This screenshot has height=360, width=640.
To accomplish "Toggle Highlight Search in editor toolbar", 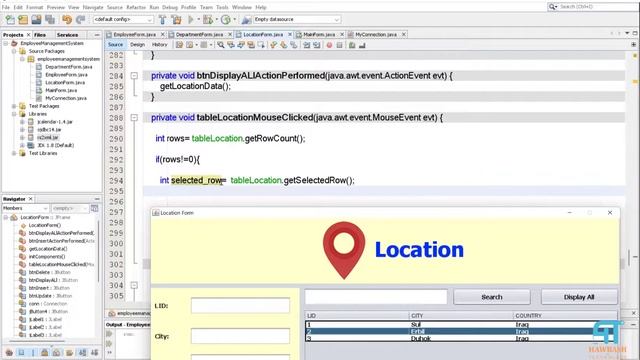I will 251,45.
